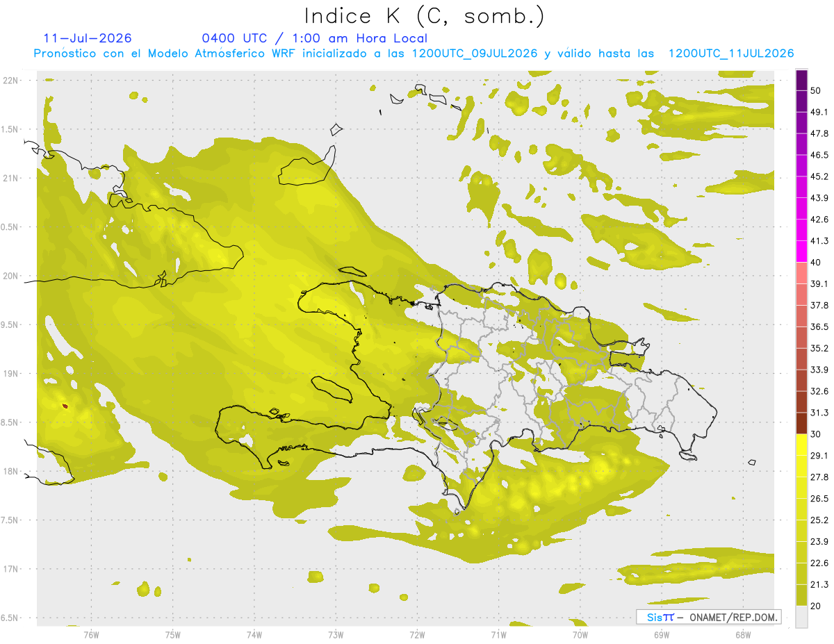Viewport: 834px width, 644px height.
Task: Click the '26.5' color scale value
Action: tap(819, 499)
